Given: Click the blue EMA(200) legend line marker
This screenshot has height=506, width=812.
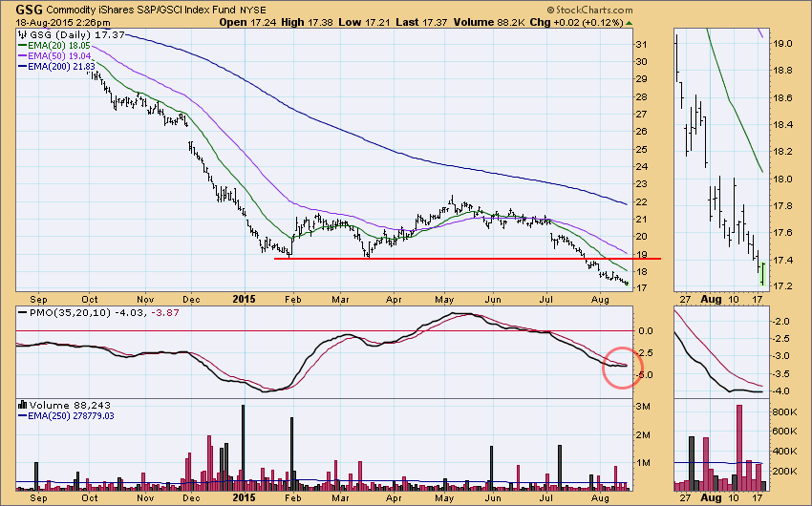Looking at the screenshot, I should tap(23, 66).
